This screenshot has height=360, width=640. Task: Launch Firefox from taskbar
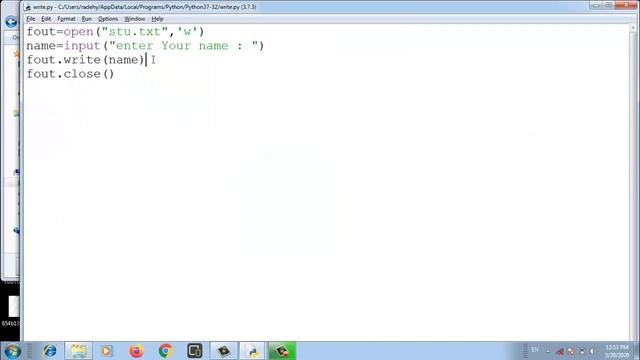coord(136,351)
